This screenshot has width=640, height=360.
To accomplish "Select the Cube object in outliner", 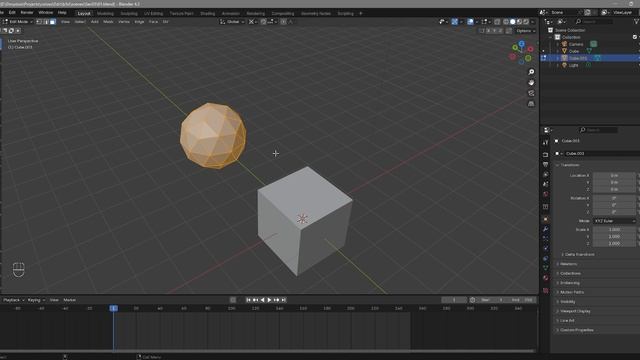I will pos(574,51).
